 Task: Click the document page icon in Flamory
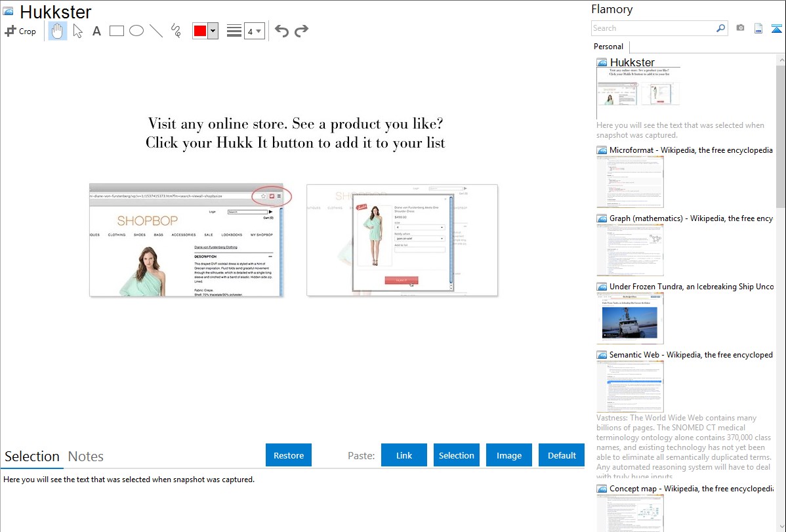coord(758,28)
